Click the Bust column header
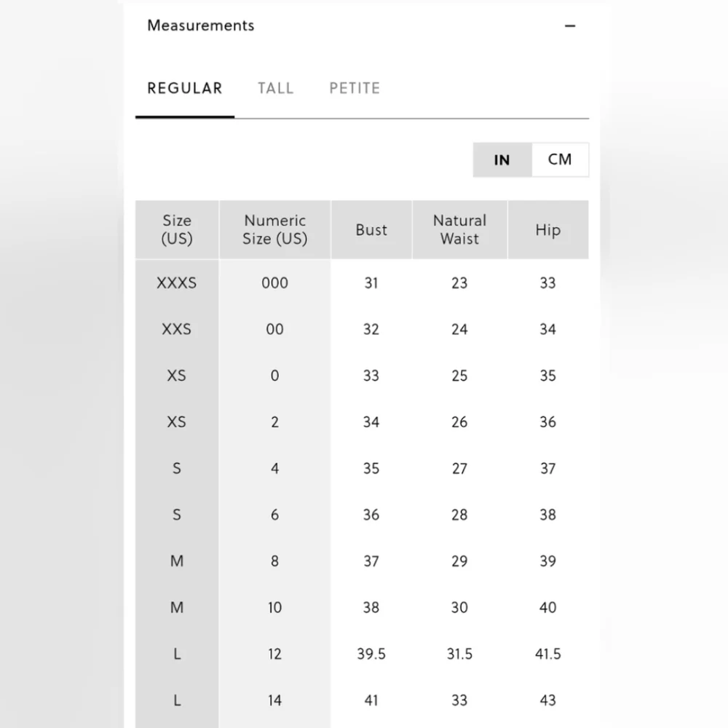Image resolution: width=728 pixels, height=728 pixels. click(371, 229)
